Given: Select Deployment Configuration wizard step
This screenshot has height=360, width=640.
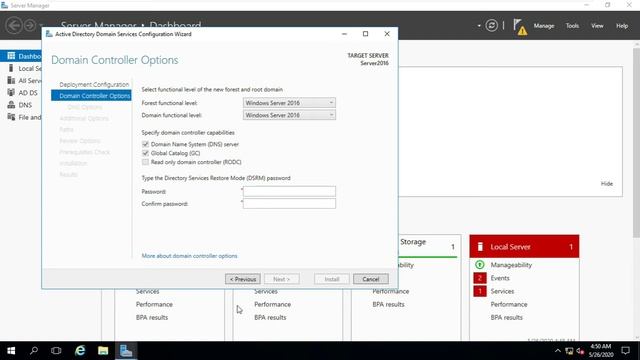Looking at the screenshot, I should point(94,84).
